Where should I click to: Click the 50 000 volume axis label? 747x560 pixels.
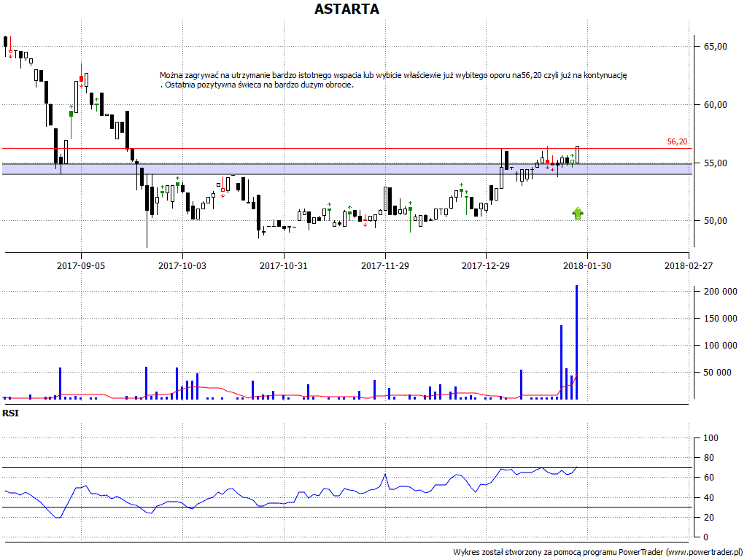pyautogui.click(x=718, y=373)
